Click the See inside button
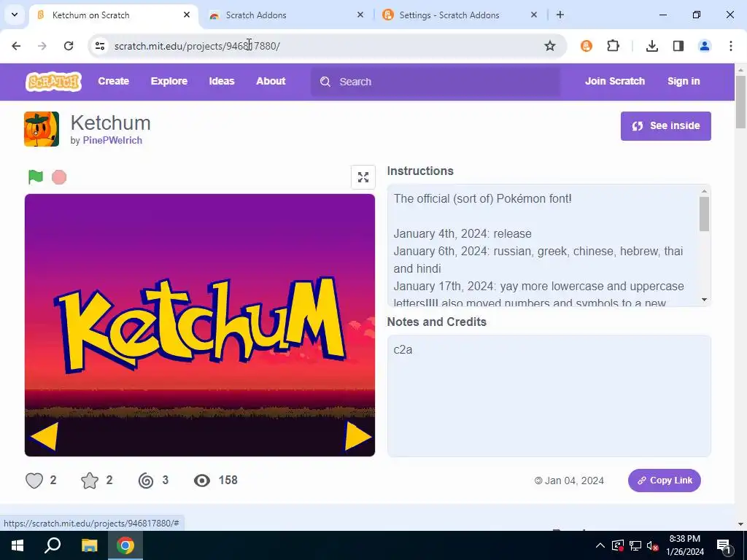This screenshot has width=747, height=560. coord(665,126)
